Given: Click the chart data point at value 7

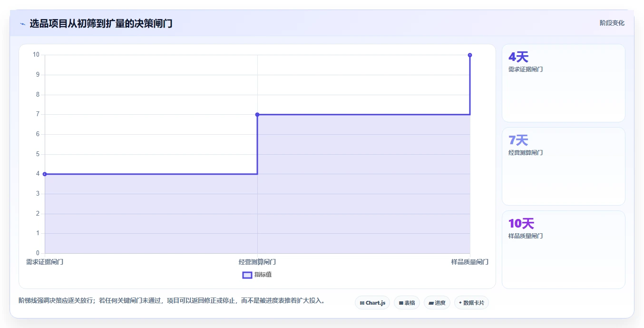Looking at the screenshot, I should pos(257,114).
